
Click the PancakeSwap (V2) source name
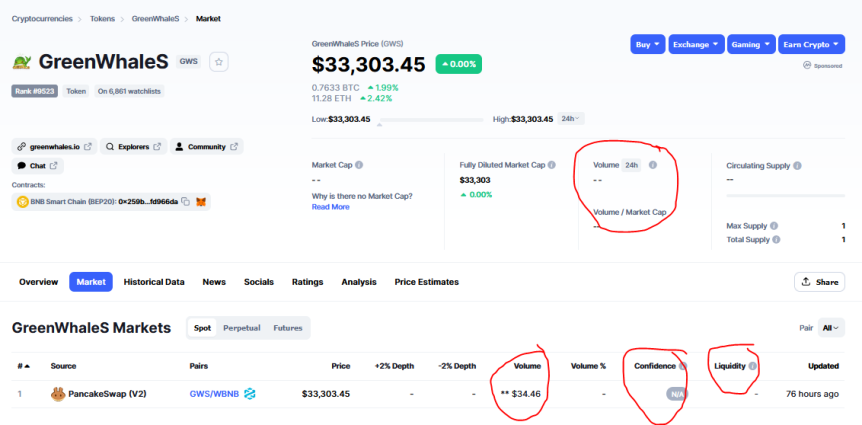[x=107, y=394]
